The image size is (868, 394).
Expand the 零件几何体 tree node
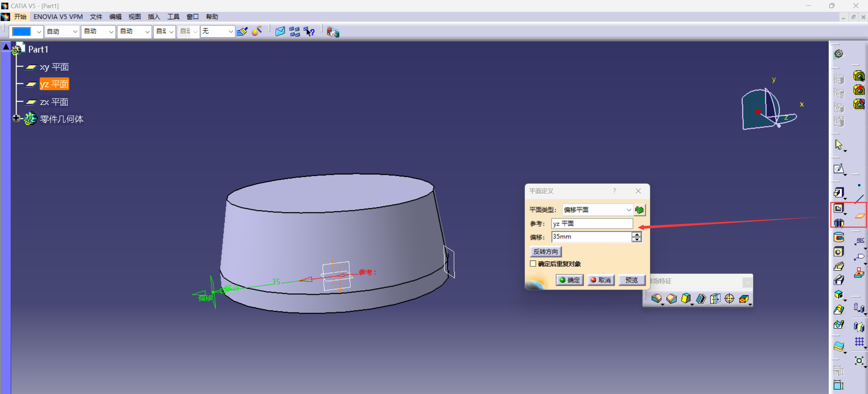click(x=16, y=118)
